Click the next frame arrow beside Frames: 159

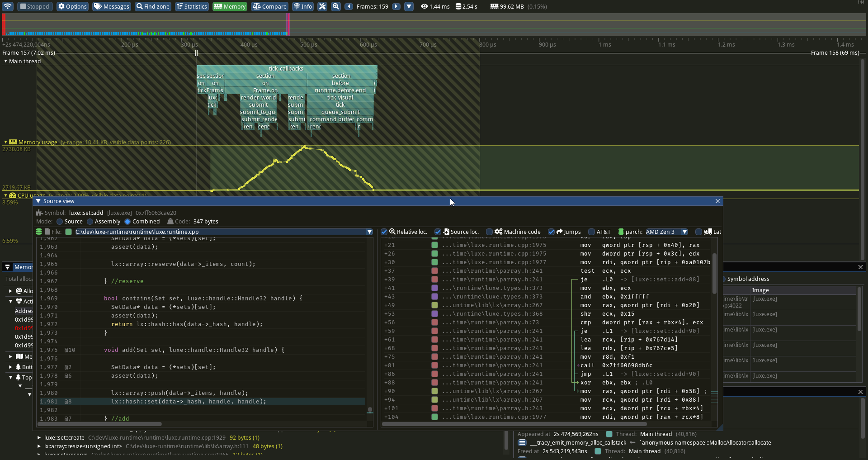pos(396,6)
